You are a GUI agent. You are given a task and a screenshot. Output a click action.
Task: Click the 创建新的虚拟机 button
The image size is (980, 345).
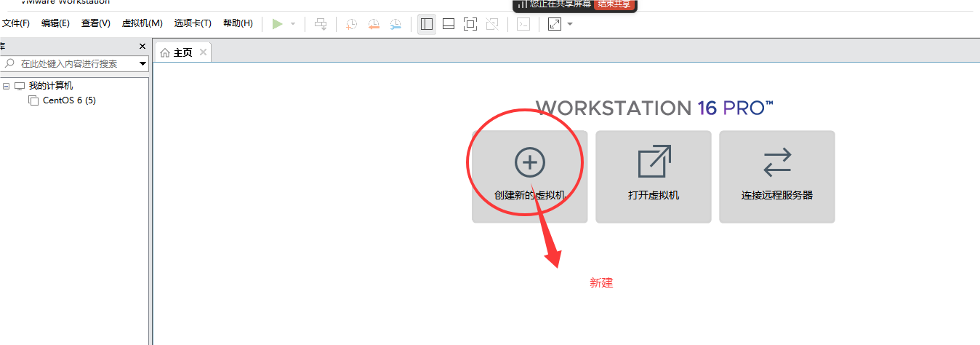pos(530,177)
